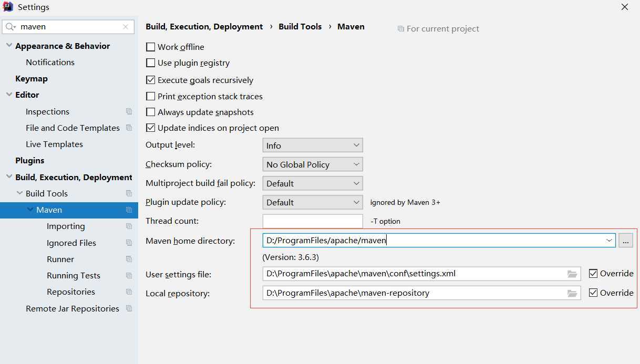Click the folder icon for User settings file

point(572,274)
